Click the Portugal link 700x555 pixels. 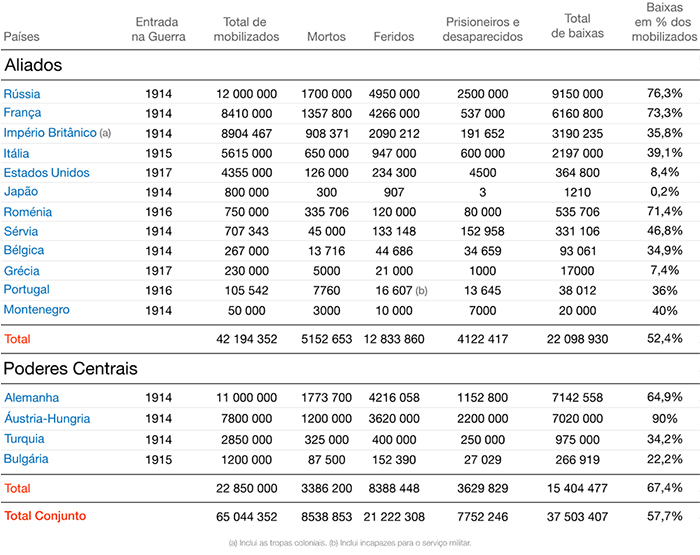pos(28,291)
